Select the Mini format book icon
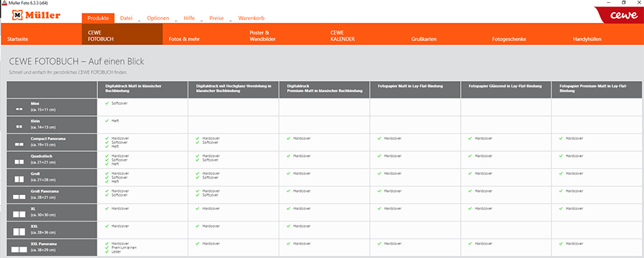Image resolution: width=644 pixels, height=258 pixels. [19, 109]
